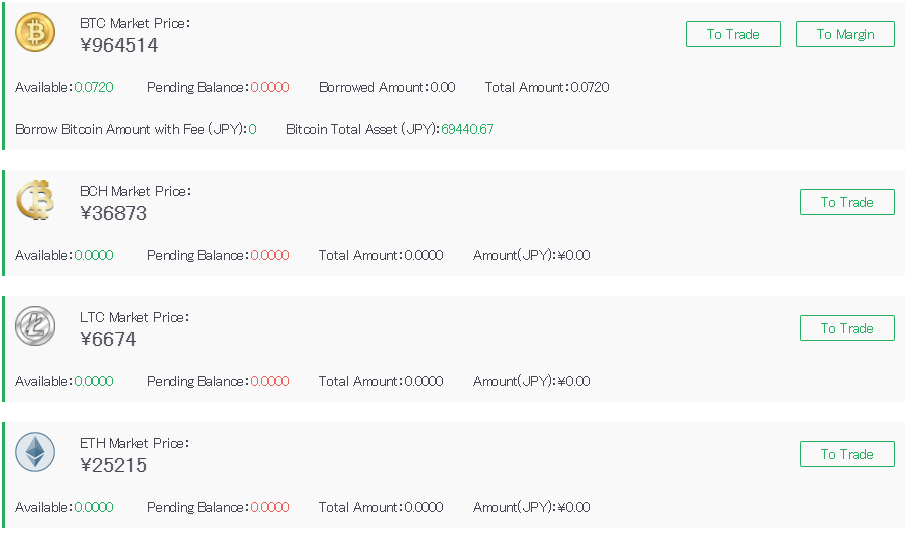The image size is (922, 536).
Task: Click ETH market price ¥25215
Action: 113,465
